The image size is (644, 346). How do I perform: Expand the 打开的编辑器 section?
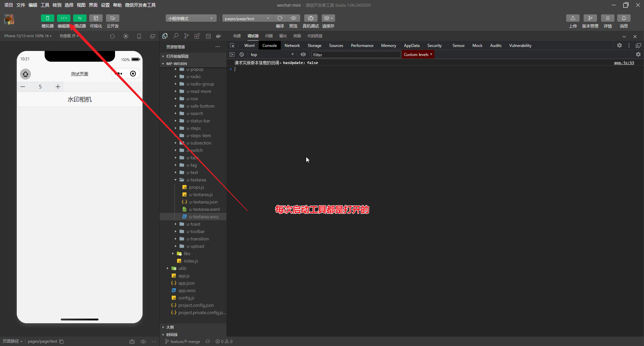coord(193,56)
